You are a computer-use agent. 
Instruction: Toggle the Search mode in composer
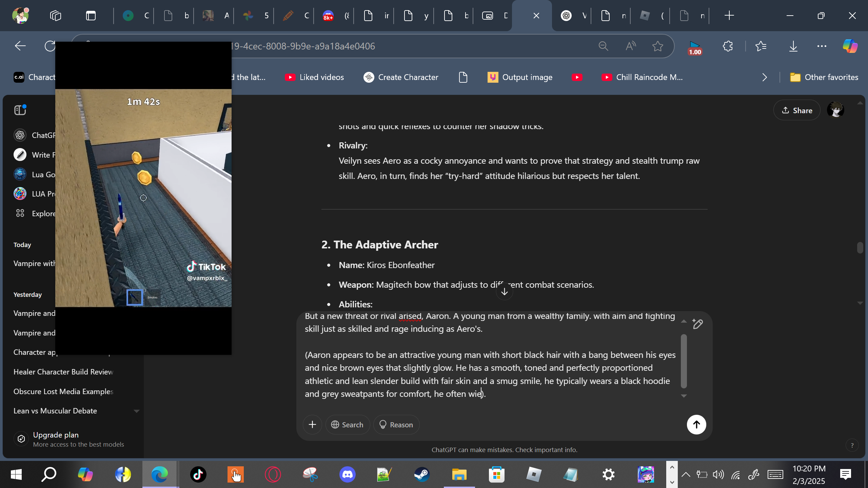348,425
